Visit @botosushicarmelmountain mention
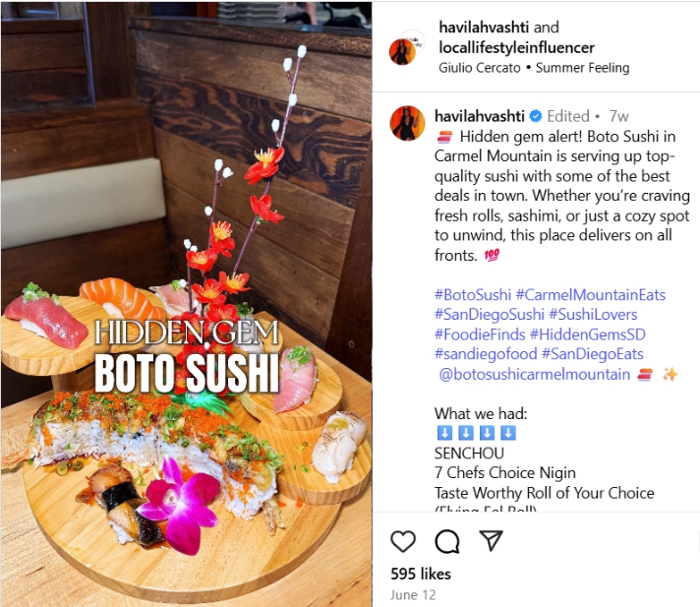This screenshot has width=700, height=607. coord(535,374)
